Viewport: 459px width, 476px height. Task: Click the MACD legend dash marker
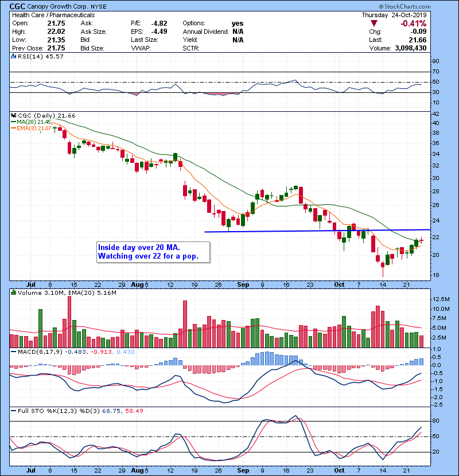pos(13,352)
